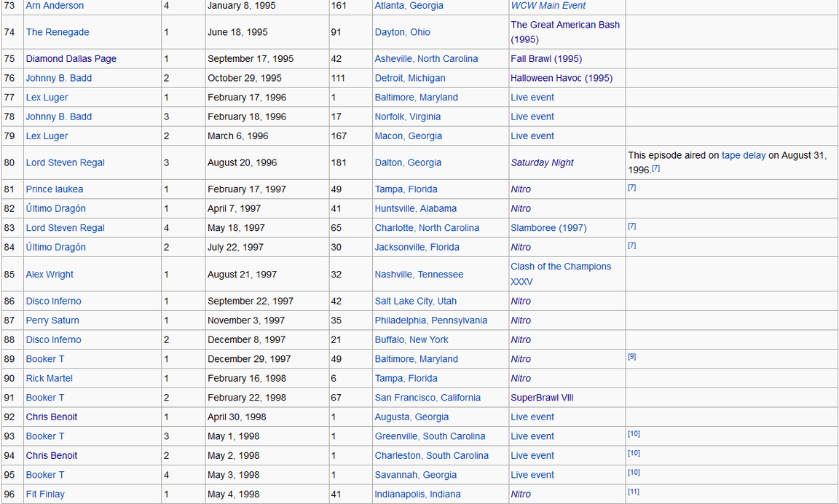The width and height of the screenshot is (839, 504).
Task: Open Disco Inferno link in row 86
Action: click(x=53, y=302)
